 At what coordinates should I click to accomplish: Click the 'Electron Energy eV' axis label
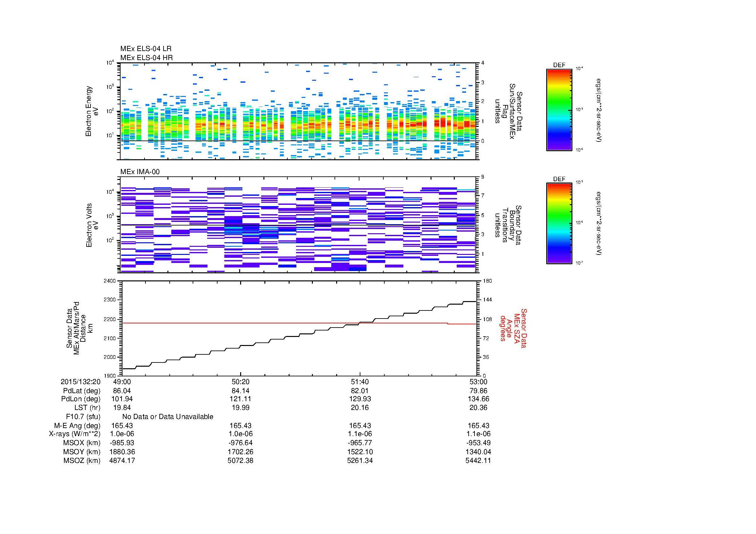(92, 111)
